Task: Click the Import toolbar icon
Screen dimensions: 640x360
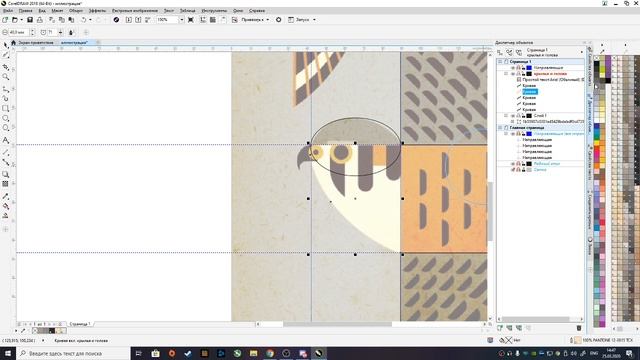Action: 129,20
